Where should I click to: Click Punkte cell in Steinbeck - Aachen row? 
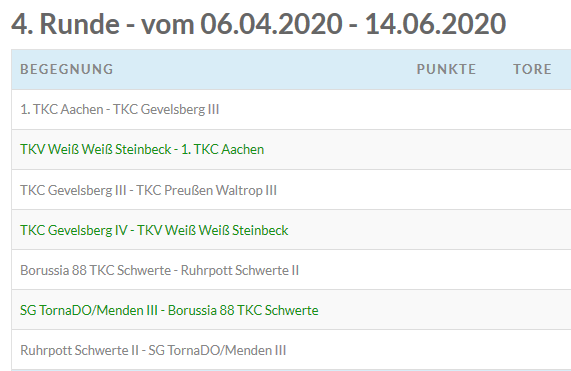tap(446, 149)
